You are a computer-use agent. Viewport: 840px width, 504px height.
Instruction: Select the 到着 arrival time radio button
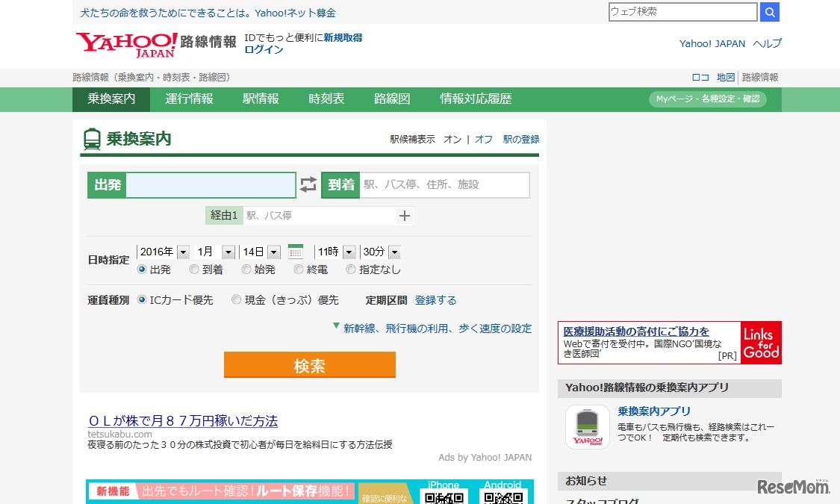coord(193,270)
